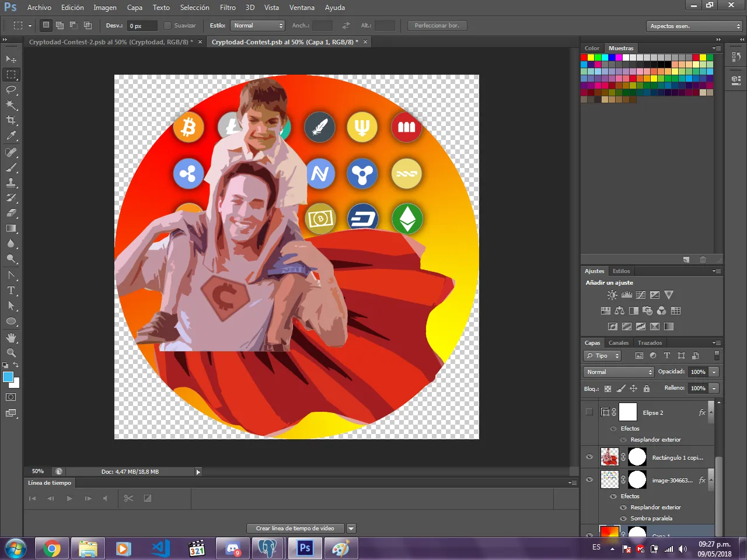
Task: Open the Filtro menu
Action: 228,8
